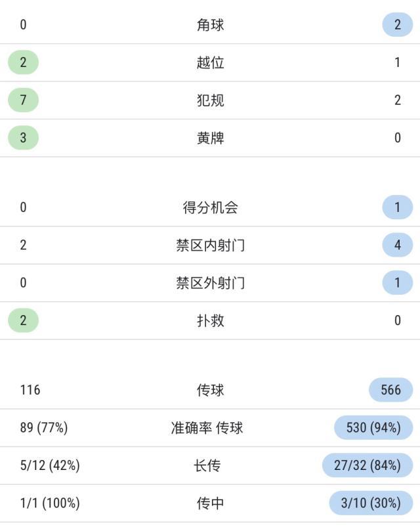Tap the 3/10 (30%) crosses badge

coord(371,503)
